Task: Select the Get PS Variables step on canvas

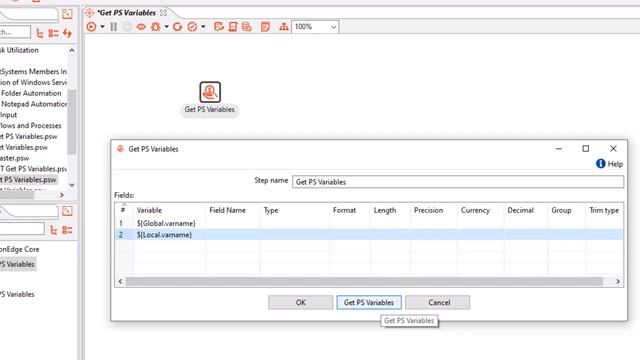Action: tap(210, 92)
